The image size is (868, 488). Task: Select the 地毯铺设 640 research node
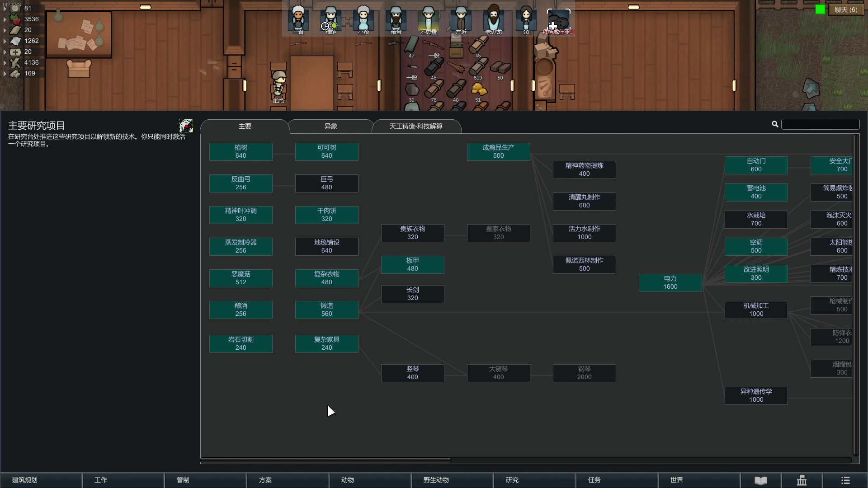(326, 247)
